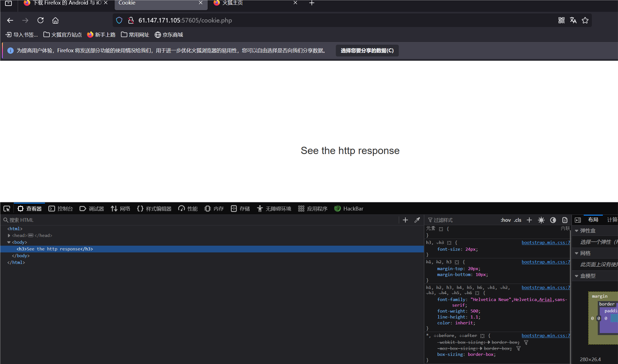The width and height of the screenshot is (618, 364).
Task: Switch to the 调试器 debugger tab
Action: coord(92,209)
